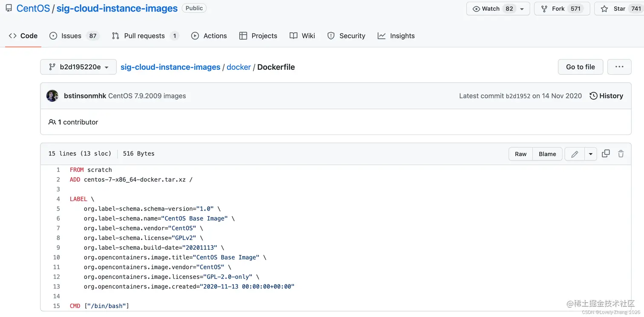Open the bstinsonmhk author profile link
Image resolution: width=644 pixels, height=317 pixels.
tap(85, 96)
